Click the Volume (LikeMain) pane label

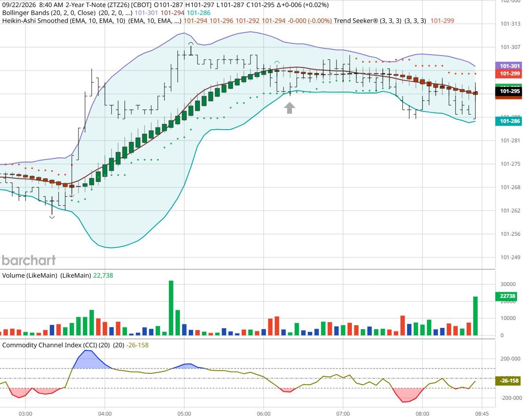coord(30,275)
